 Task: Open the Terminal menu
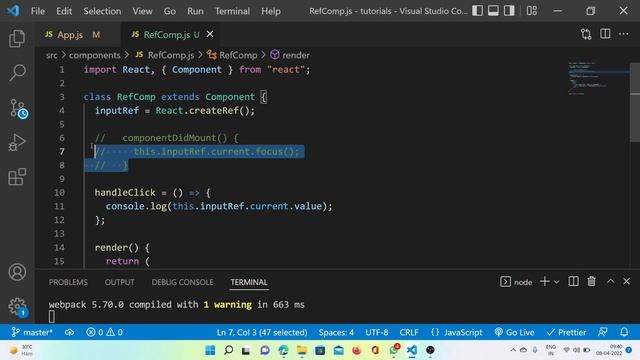pyautogui.click(x=232, y=11)
